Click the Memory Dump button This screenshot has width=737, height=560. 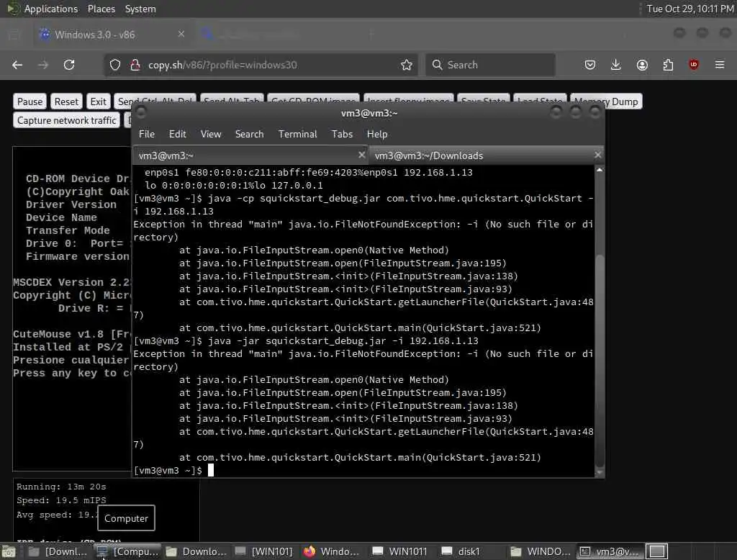tap(606, 101)
